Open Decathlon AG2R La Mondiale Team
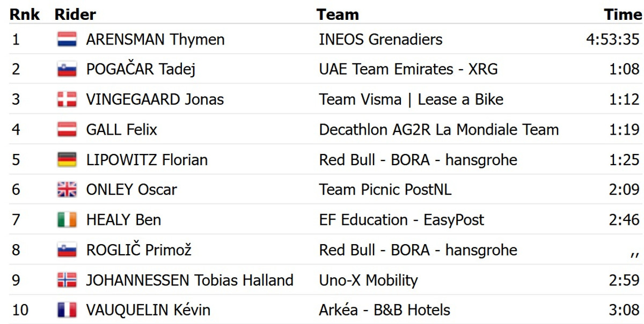Screen dimensions: 644x324 tap(438, 130)
